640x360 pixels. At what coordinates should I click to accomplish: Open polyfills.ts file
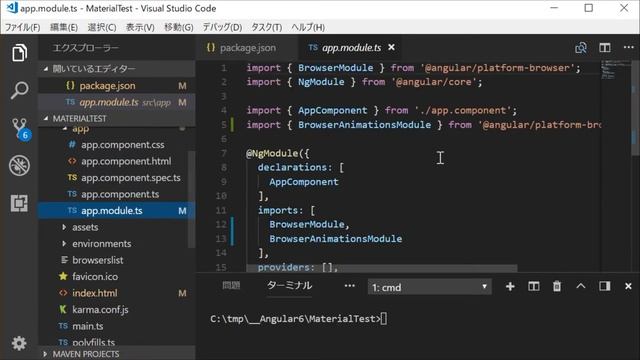[94, 342]
